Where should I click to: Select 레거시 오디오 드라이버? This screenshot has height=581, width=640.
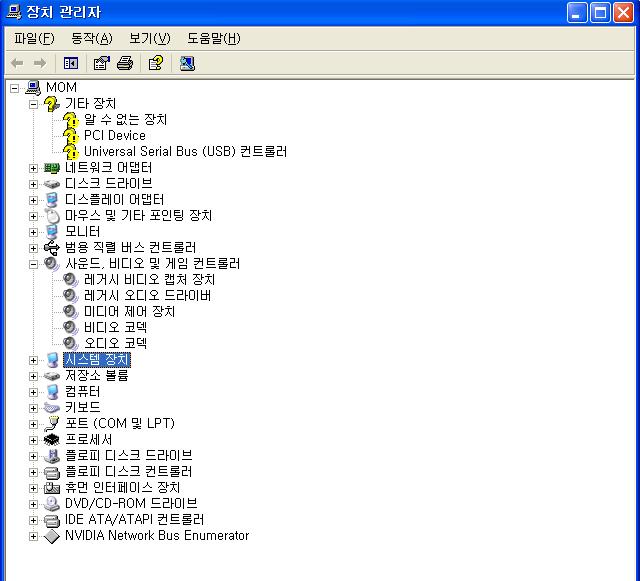pos(147,296)
